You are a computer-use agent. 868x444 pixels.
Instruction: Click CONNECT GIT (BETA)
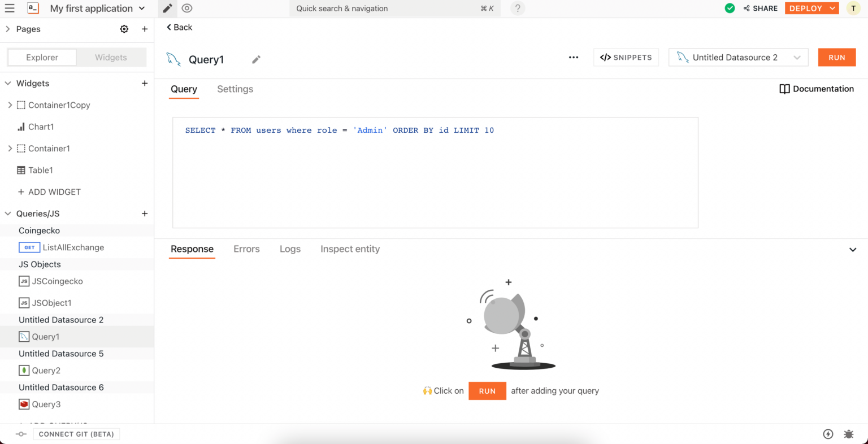click(76, 434)
